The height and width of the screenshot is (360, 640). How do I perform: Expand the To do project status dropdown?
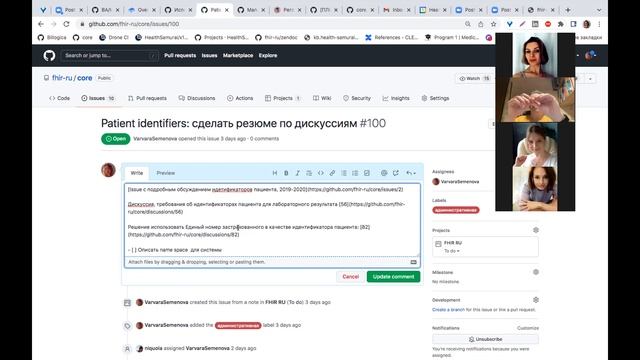point(452,251)
